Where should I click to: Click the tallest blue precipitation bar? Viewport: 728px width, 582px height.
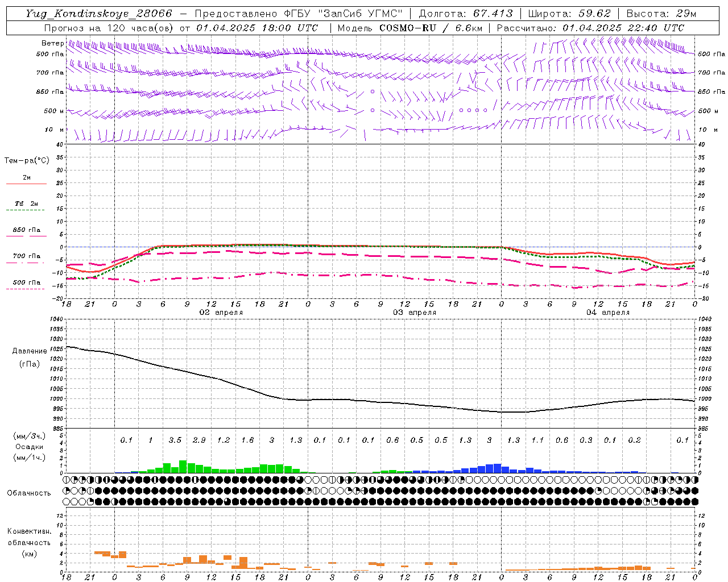(x=498, y=468)
